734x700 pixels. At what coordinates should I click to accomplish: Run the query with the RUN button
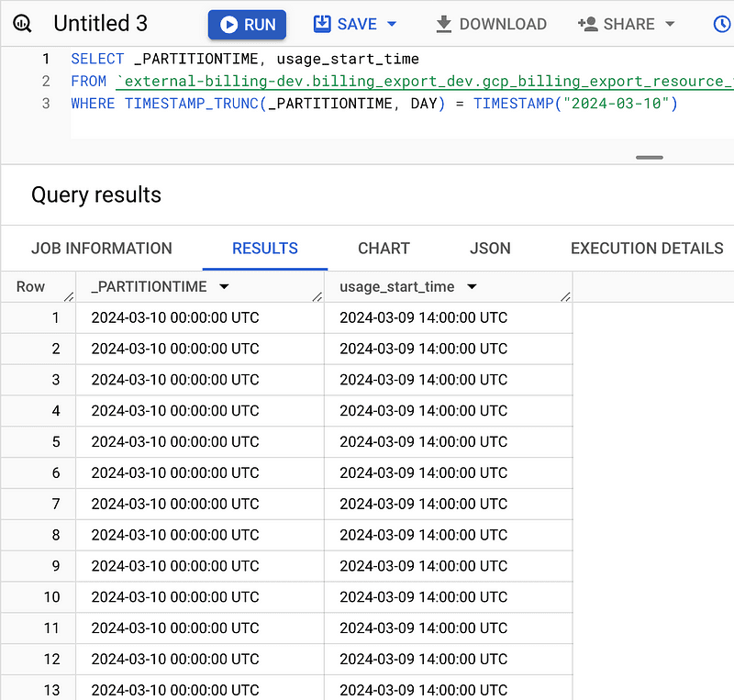tap(247, 25)
